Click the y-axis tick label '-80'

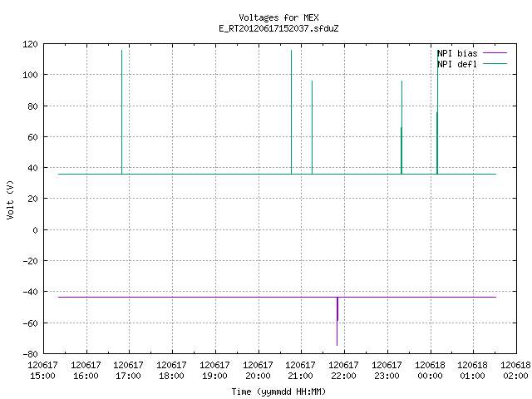coord(30,354)
